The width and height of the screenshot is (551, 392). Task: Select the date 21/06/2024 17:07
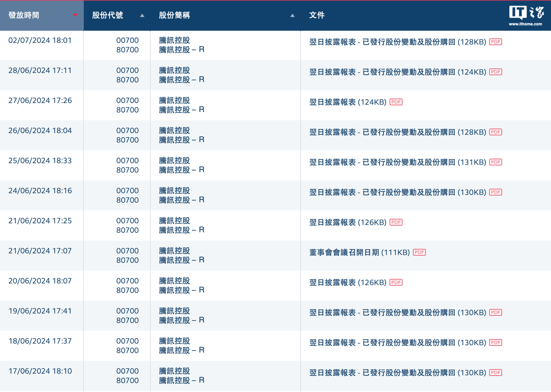40,251
